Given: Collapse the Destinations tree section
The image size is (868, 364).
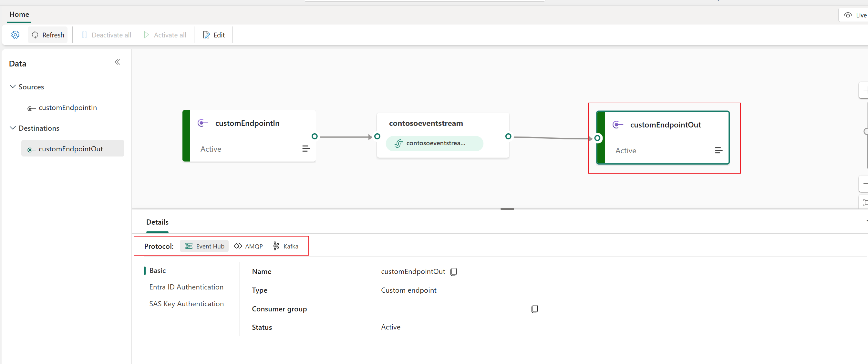Looking at the screenshot, I should tap(13, 128).
